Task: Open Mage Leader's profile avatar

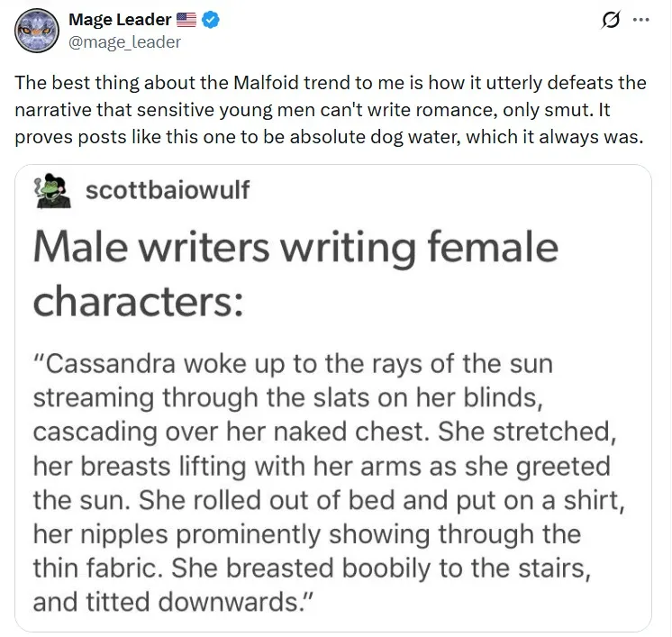Action: pyautogui.click(x=37, y=31)
